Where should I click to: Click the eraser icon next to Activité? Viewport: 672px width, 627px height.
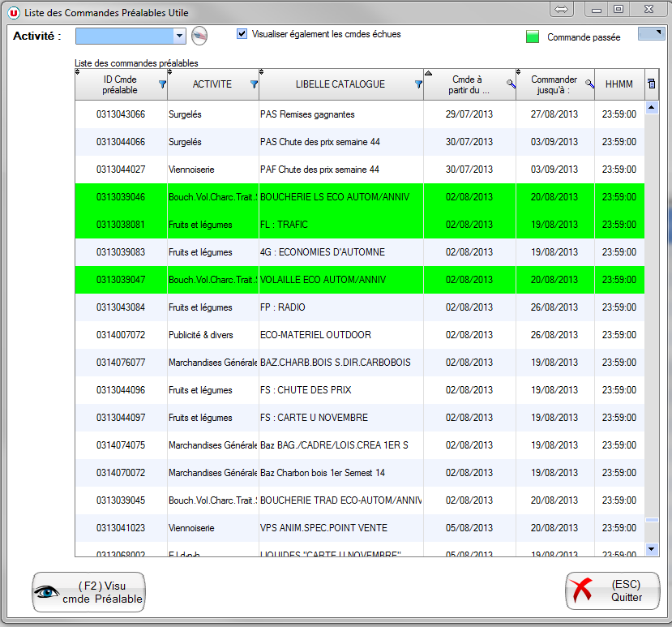[199, 36]
